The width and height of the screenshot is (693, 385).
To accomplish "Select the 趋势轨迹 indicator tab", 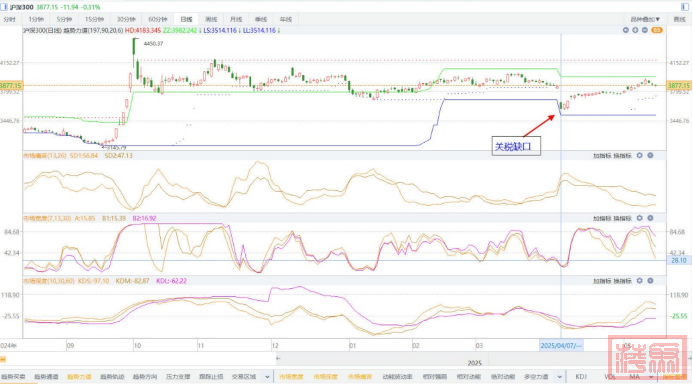I will [112, 377].
